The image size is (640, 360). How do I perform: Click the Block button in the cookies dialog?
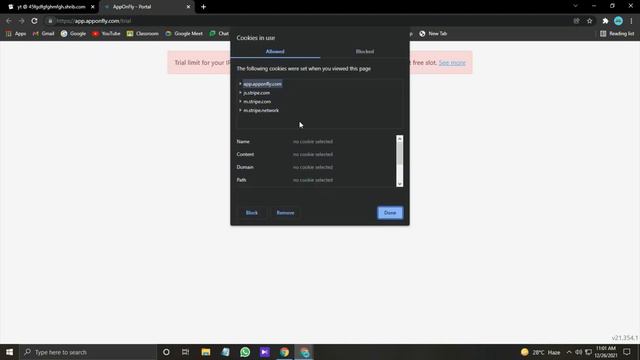pos(251,213)
